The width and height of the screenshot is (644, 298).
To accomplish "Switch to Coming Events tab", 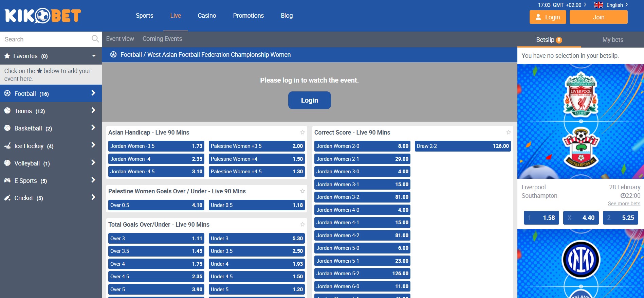I will click(162, 39).
